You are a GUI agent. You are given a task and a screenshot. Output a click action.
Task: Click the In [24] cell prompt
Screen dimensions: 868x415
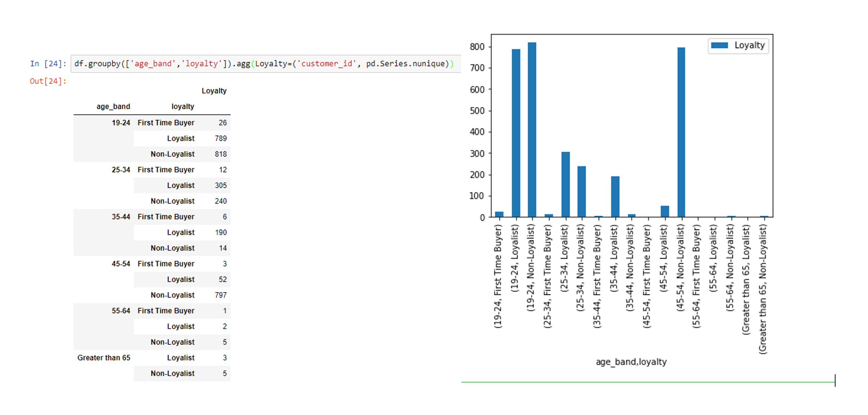(48, 64)
